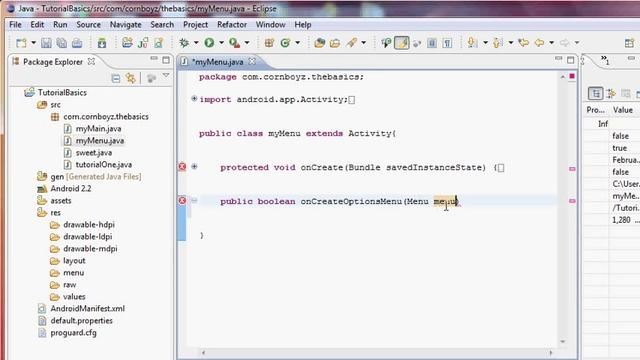Click the New file wizard icon
The width and height of the screenshot is (640, 360).
pos(21,42)
